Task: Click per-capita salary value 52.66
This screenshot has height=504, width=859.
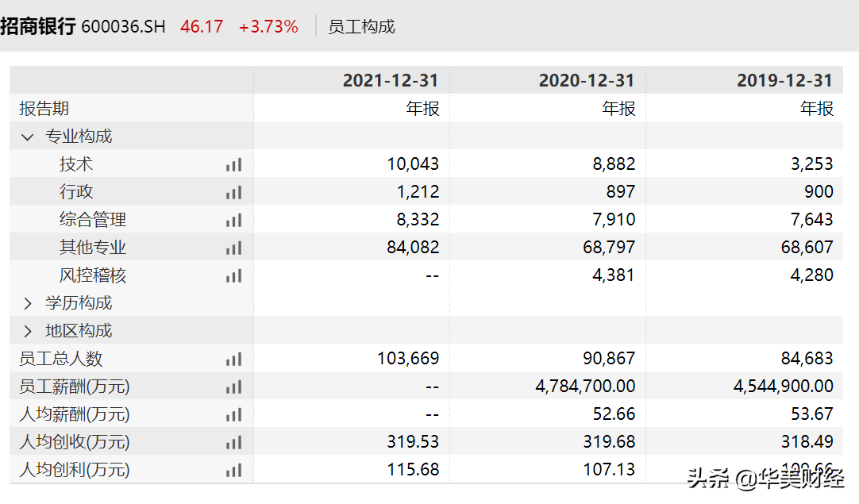Action: (x=614, y=414)
